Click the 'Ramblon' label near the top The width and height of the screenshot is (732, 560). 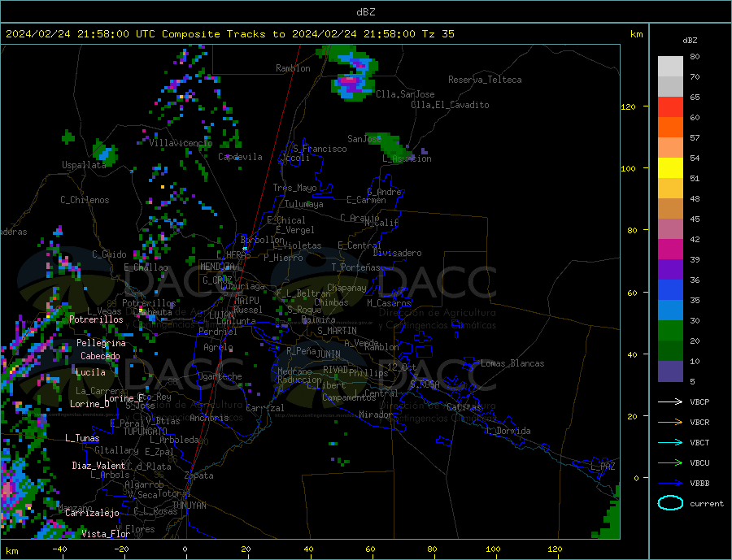293,68
